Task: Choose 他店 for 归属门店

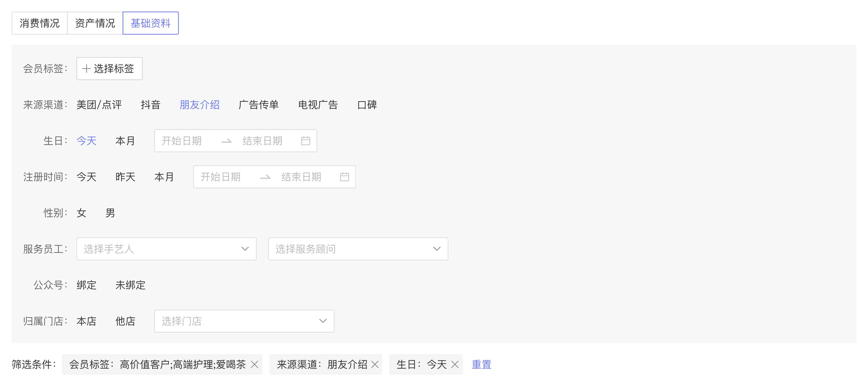Action: point(125,321)
